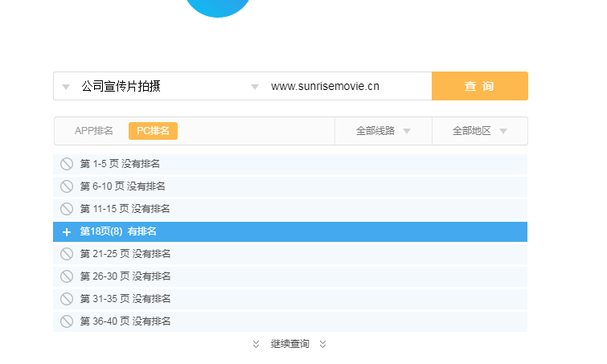Screen dimensions: 607x364
Task: Click the no-rank icon beside 第 26-30 页
Action: click(67, 276)
